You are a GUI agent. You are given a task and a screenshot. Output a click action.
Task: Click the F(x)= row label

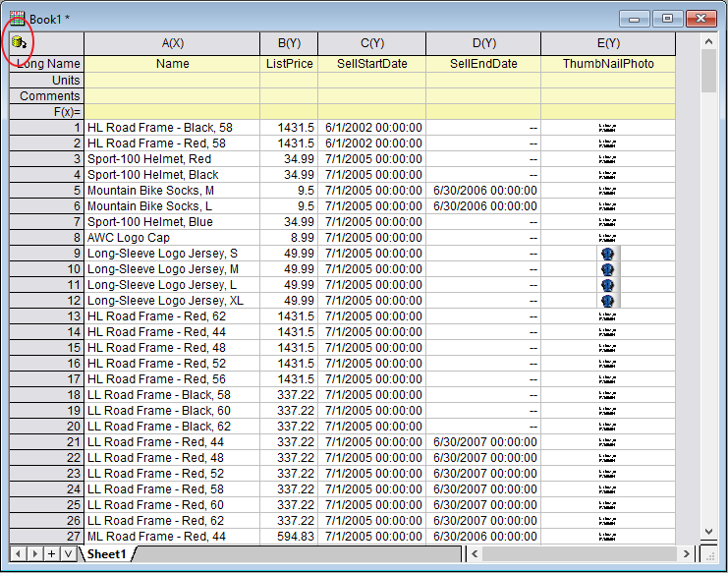46,111
